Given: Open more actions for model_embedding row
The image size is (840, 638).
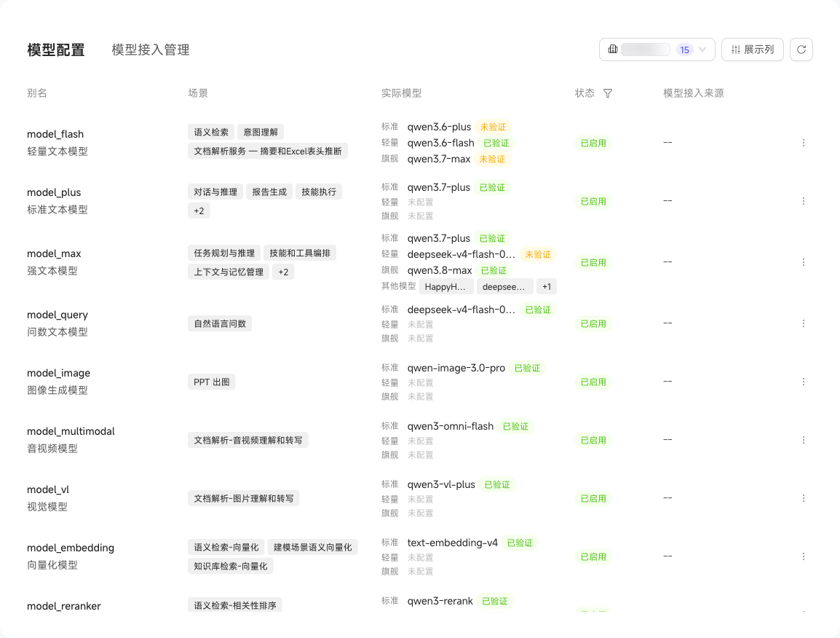Looking at the screenshot, I should click(803, 556).
